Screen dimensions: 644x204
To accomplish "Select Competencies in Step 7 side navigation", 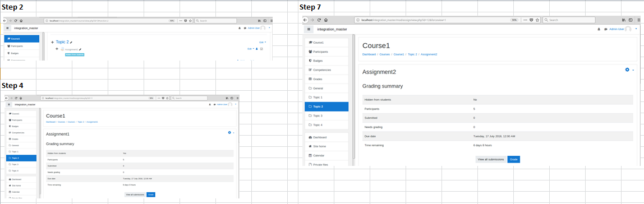I will pos(326,70).
